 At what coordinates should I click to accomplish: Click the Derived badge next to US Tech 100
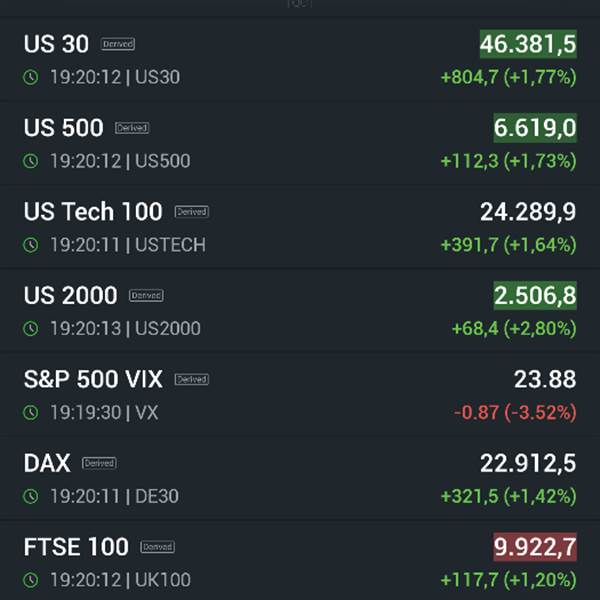pos(191,212)
